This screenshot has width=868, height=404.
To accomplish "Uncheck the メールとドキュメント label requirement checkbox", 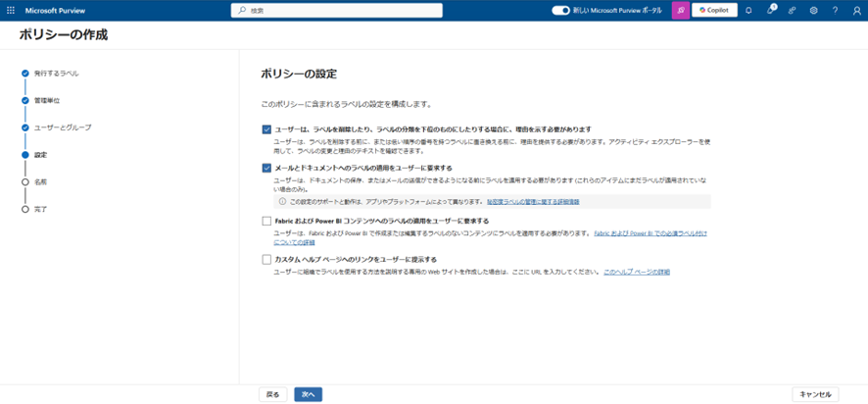I will click(266, 168).
